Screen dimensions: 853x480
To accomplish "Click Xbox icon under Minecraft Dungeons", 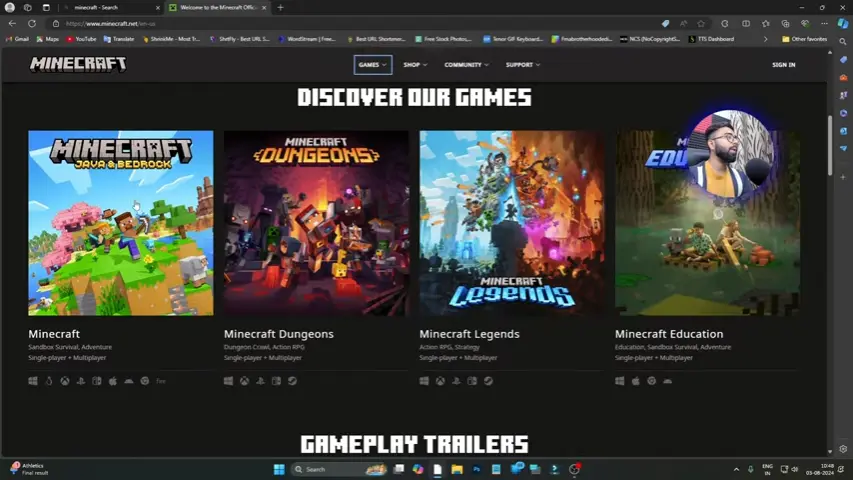I will click(245, 381).
